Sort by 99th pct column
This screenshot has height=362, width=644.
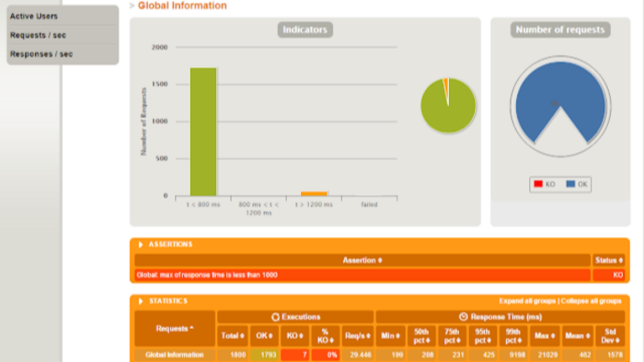point(513,335)
